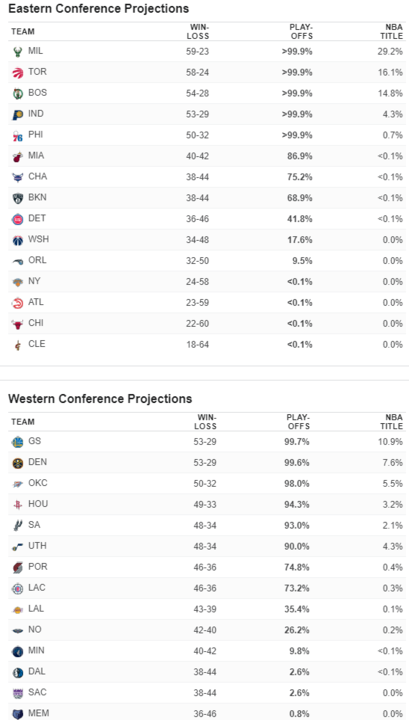Select the Boston Celtics logo
The height and width of the screenshot is (720, 409).
pos(17,94)
